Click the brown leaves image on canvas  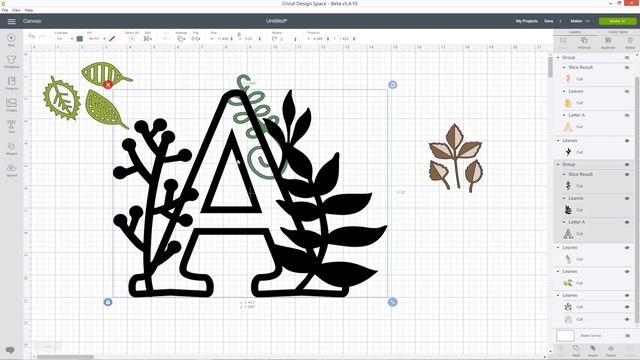coord(456,158)
